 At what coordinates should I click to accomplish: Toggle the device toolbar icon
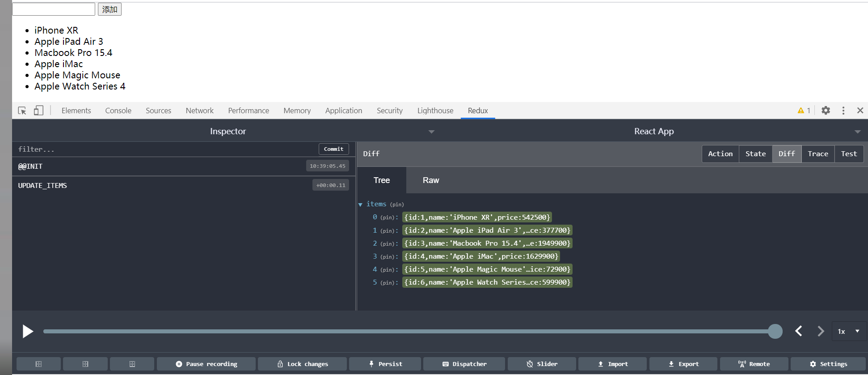click(x=38, y=111)
